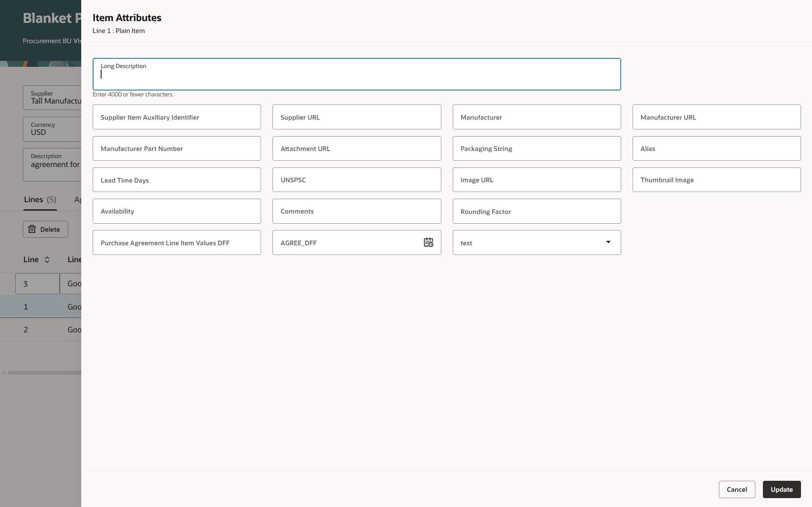Focus the Manufacturer Part Number field

pyautogui.click(x=177, y=148)
